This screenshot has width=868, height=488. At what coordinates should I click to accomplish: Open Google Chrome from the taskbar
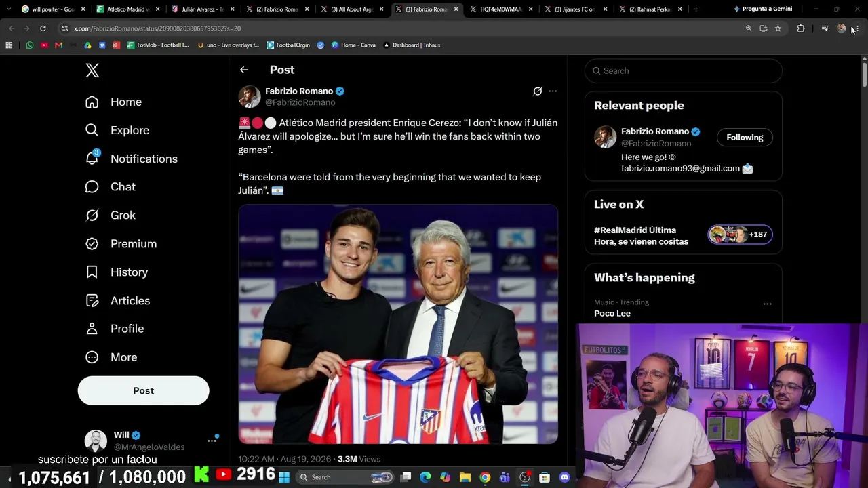485,477
